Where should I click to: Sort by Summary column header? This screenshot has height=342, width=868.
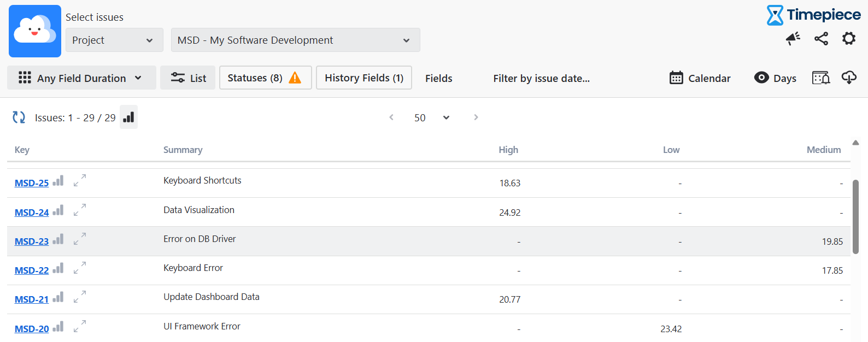pos(183,150)
